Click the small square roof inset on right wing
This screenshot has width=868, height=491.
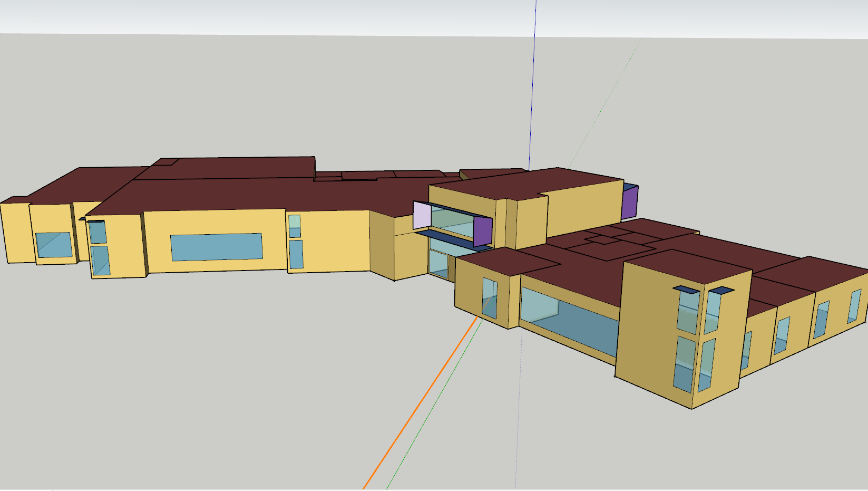(x=603, y=240)
